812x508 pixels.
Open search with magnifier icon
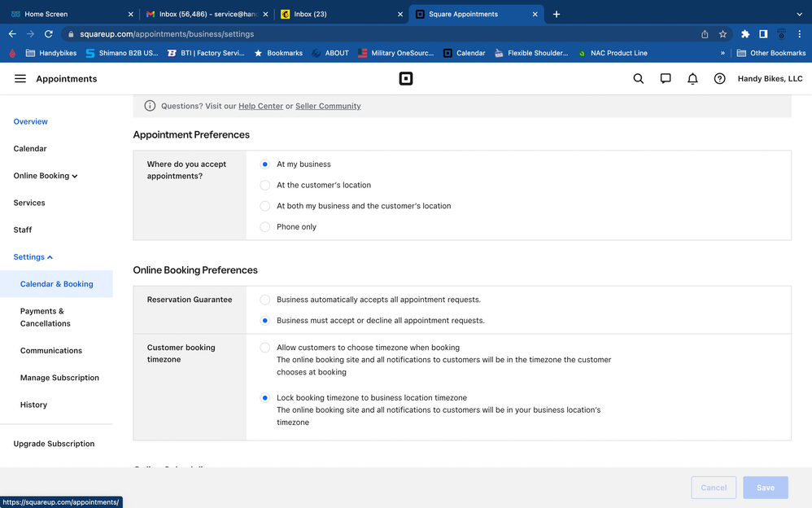click(x=639, y=79)
